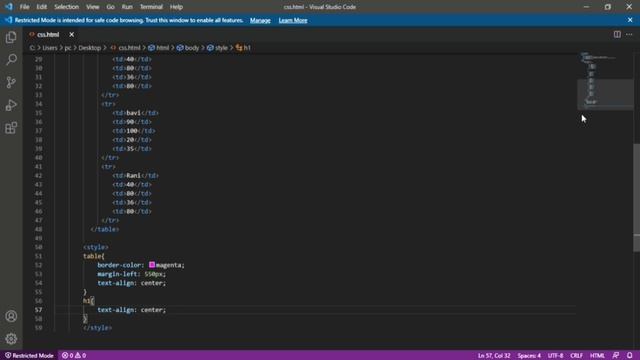This screenshot has width=640, height=360.
Task: Click the Learn More link
Action: [293, 20]
